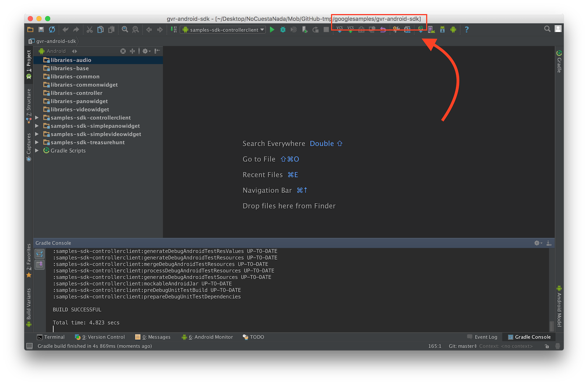Open the Android project view selector
The width and height of the screenshot is (588, 385).
coord(58,51)
